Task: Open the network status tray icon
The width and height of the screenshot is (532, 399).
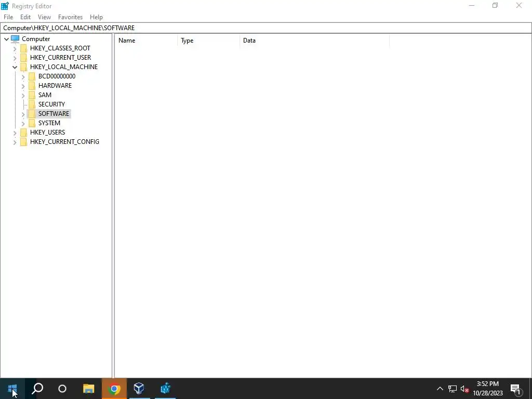Action: [x=453, y=389]
